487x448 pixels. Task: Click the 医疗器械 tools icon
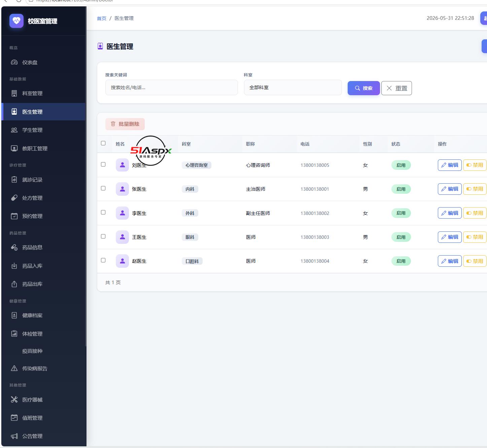14,400
